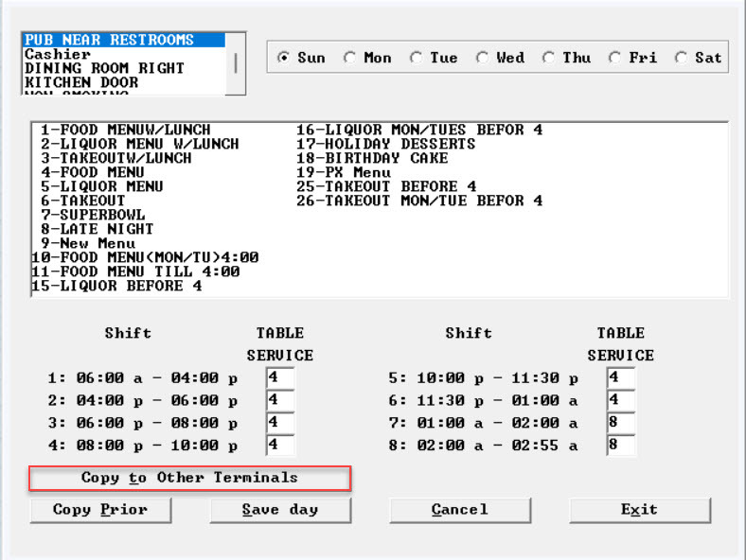Screen dimensions: 746x560
Task: Select 18-BIRTHDAY CAKE menu item
Action: pos(372,158)
